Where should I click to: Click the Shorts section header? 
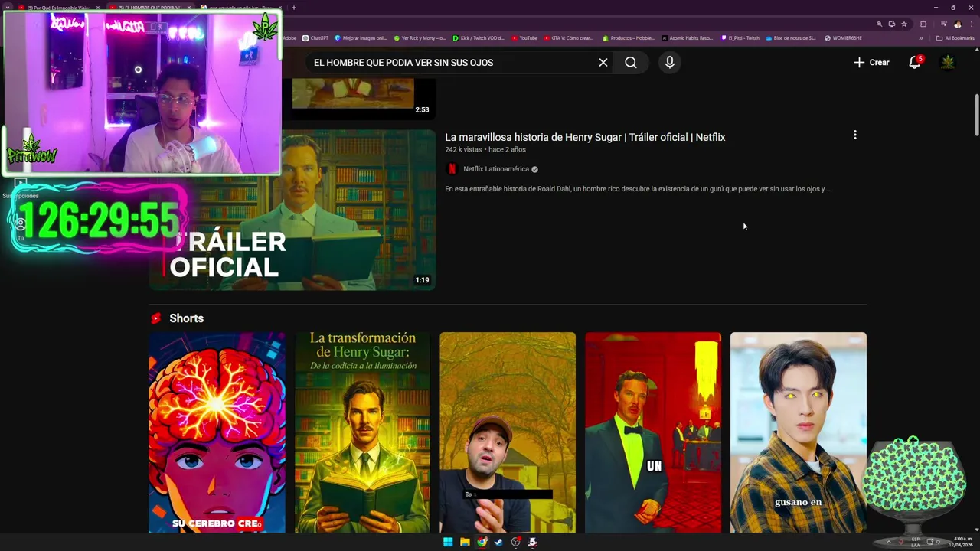point(186,318)
